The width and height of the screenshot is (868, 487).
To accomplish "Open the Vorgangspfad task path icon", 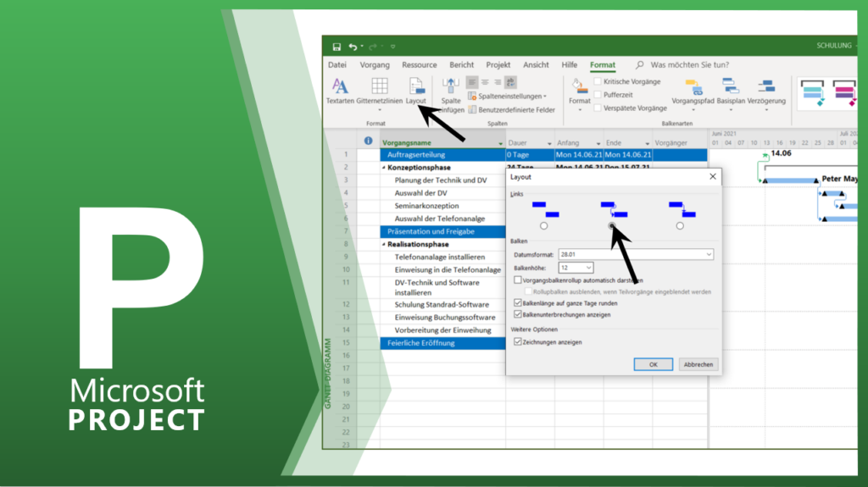I will click(x=694, y=87).
